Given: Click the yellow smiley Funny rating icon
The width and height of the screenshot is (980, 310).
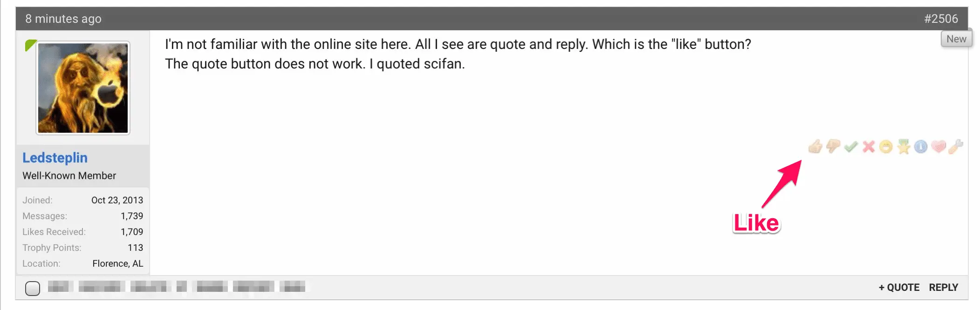Looking at the screenshot, I should click(886, 147).
